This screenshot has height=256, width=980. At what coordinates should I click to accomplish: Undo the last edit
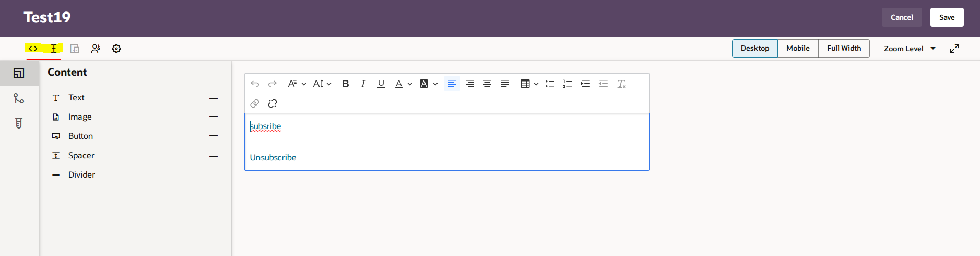255,84
